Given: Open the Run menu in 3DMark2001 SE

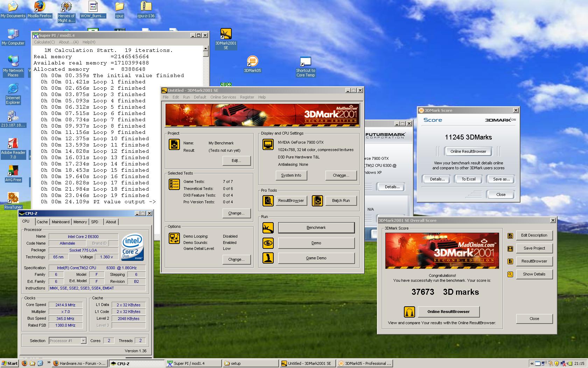Looking at the screenshot, I should [187, 97].
